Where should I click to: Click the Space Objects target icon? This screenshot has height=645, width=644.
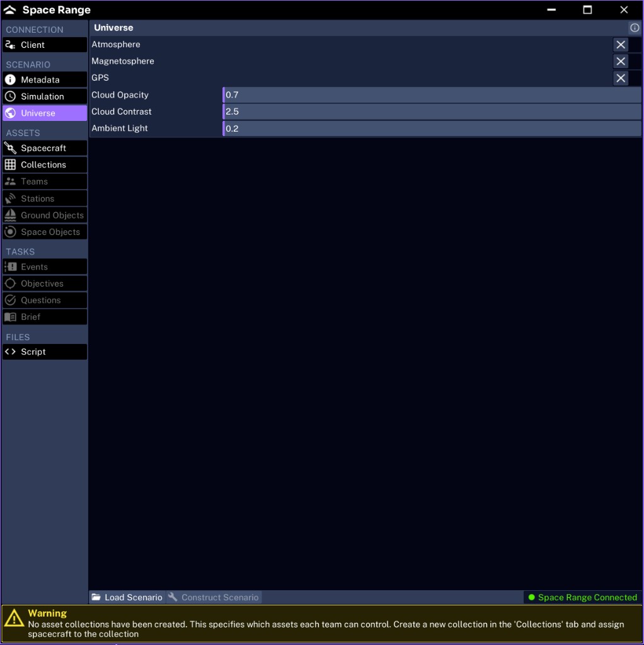pos(10,232)
